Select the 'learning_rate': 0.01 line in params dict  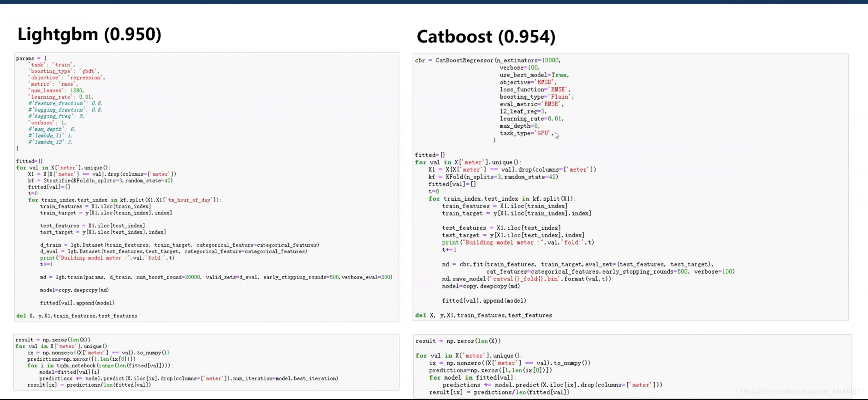[x=60, y=97]
